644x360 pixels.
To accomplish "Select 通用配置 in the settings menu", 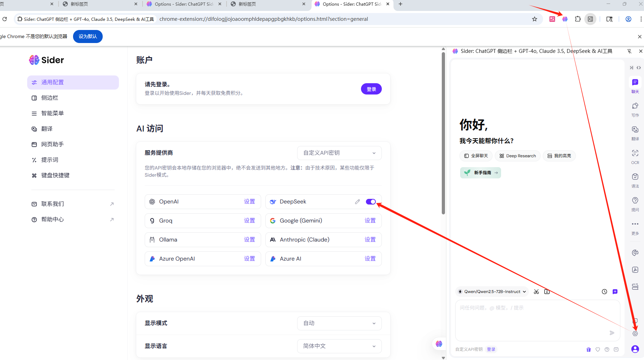I will click(73, 83).
